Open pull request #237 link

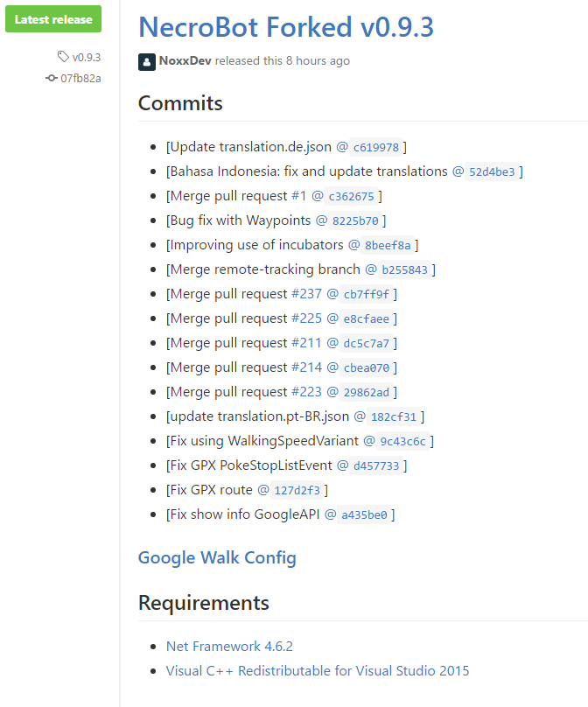click(x=306, y=293)
